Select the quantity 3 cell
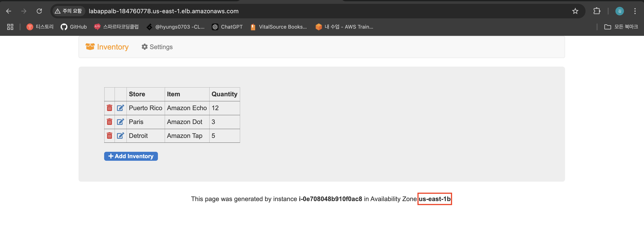This screenshot has height=228, width=644. click(x=224, y=122)
